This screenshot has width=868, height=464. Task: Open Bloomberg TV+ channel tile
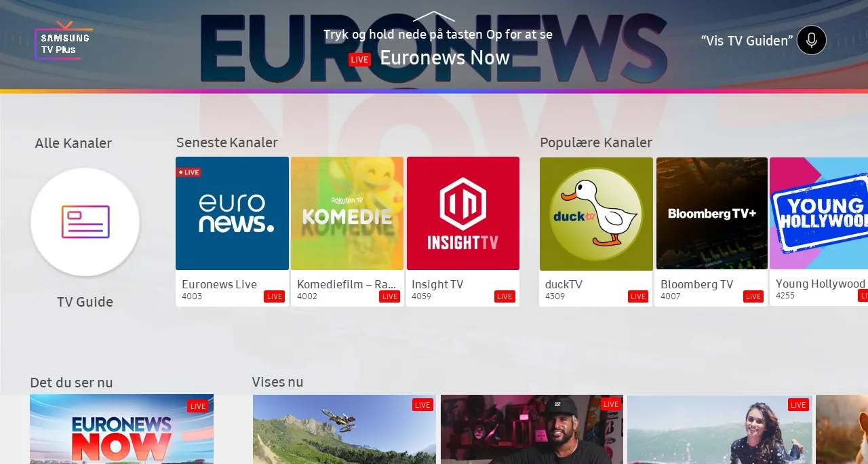(712, 231)
